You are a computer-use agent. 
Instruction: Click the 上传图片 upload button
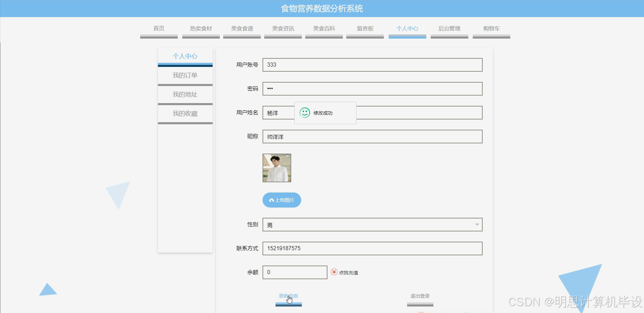tap(282, 200)
